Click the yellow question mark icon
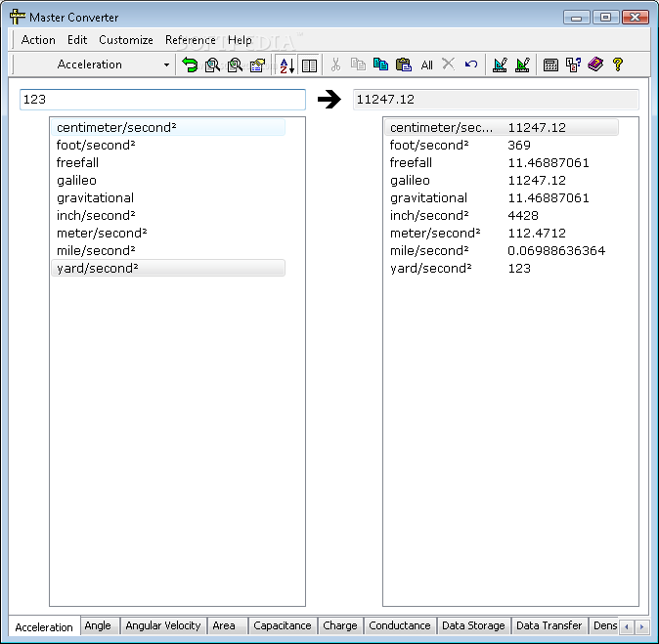This screenshot has height=644, width=659. (x=617, y=64)
